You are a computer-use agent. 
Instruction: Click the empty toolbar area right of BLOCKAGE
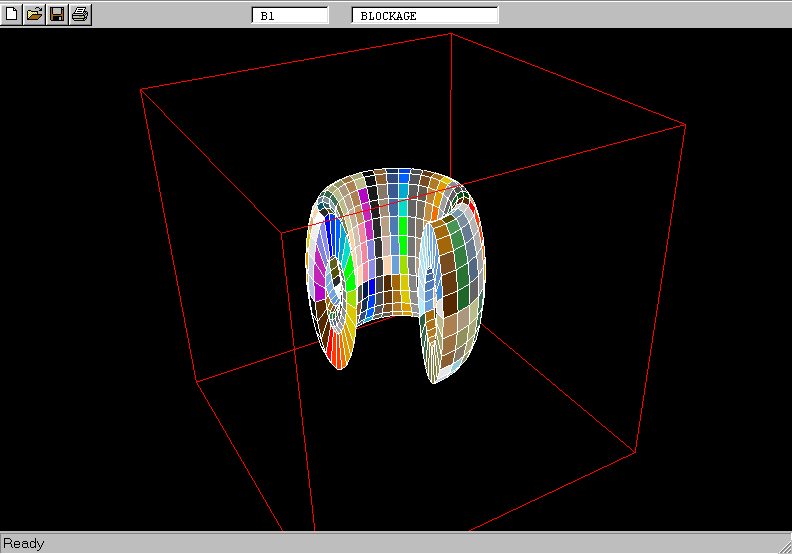click(x=640, y=14)
